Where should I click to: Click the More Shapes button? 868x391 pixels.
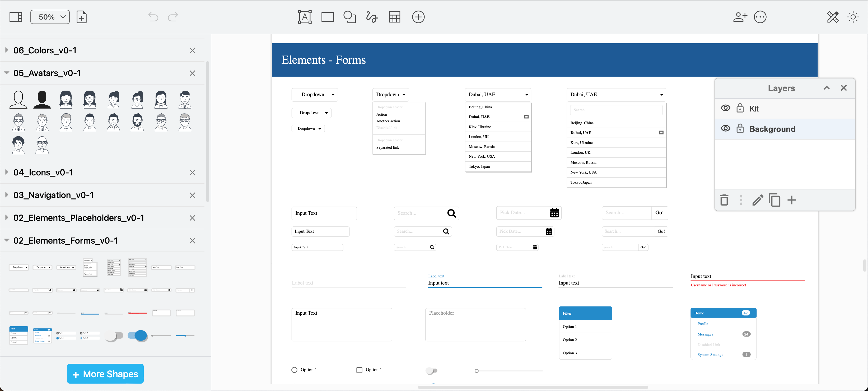click(105, 374)
